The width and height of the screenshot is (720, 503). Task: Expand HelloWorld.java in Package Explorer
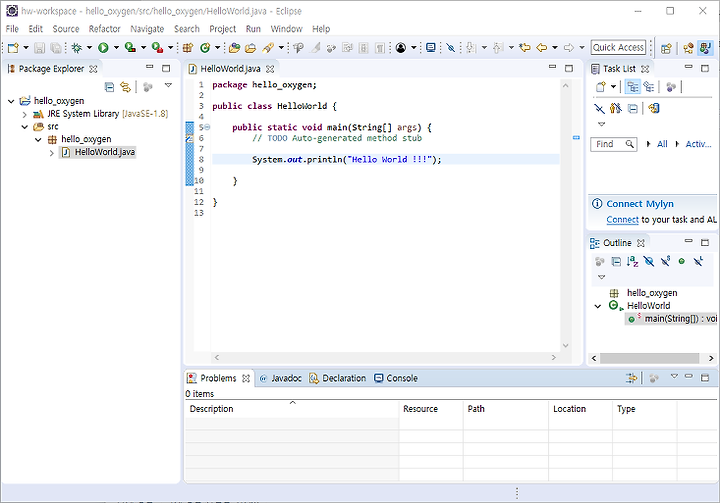[x=51, y=153]
